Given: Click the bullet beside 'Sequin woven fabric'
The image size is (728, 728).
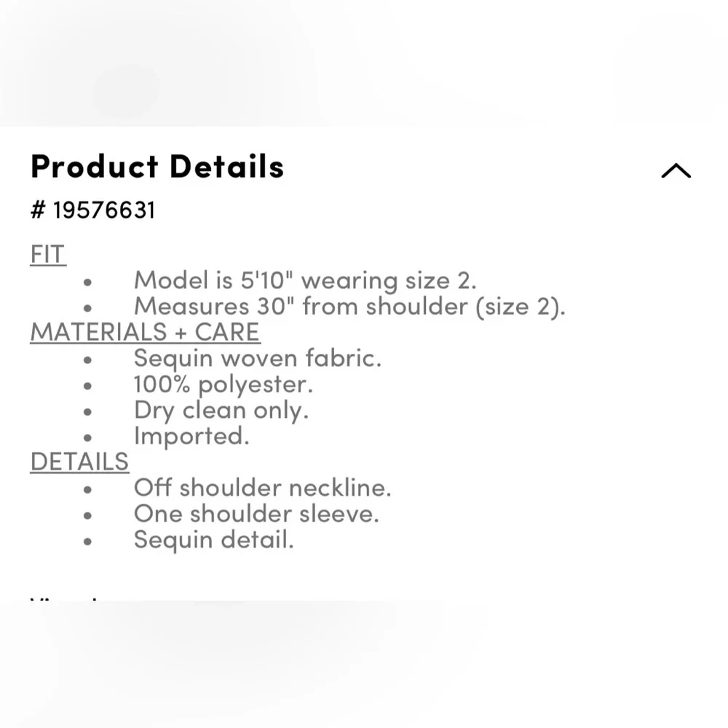Looking at the screenshot, I should [88, 359].
